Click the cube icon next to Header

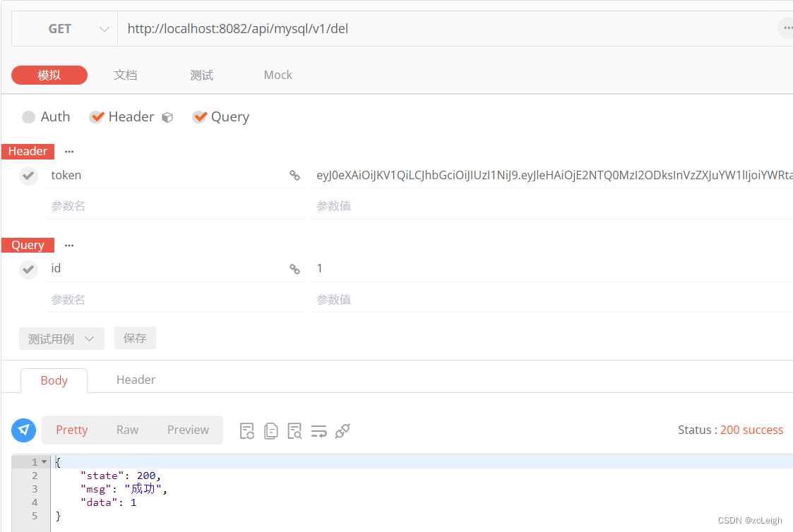click(x=167, y=118)
